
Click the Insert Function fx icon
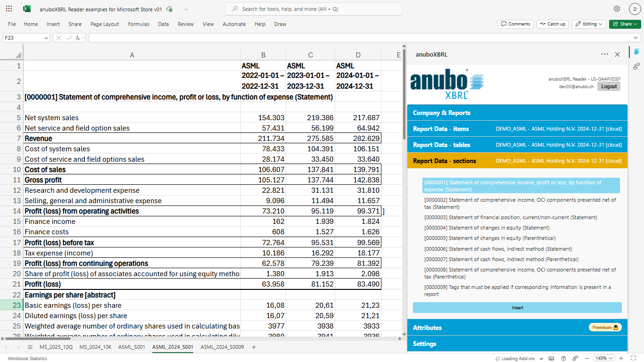78,37
